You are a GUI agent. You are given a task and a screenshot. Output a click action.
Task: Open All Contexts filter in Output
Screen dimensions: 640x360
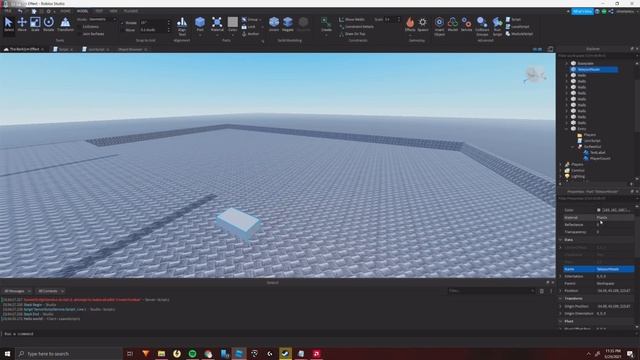[x=50, y=291]
